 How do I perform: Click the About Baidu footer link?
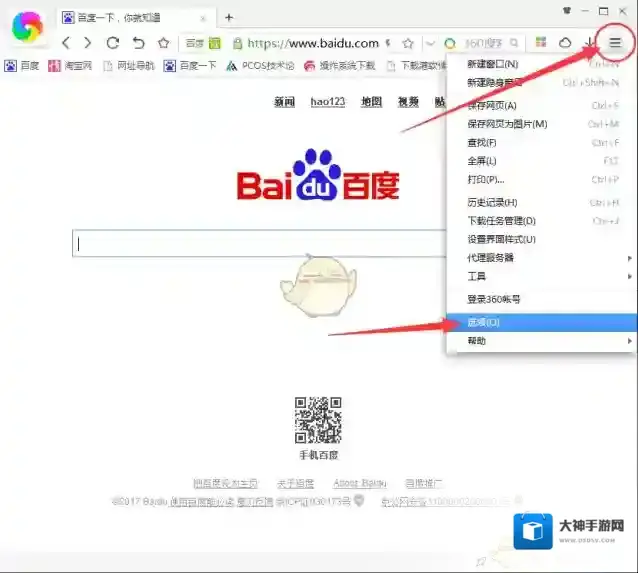pos(360,483)
